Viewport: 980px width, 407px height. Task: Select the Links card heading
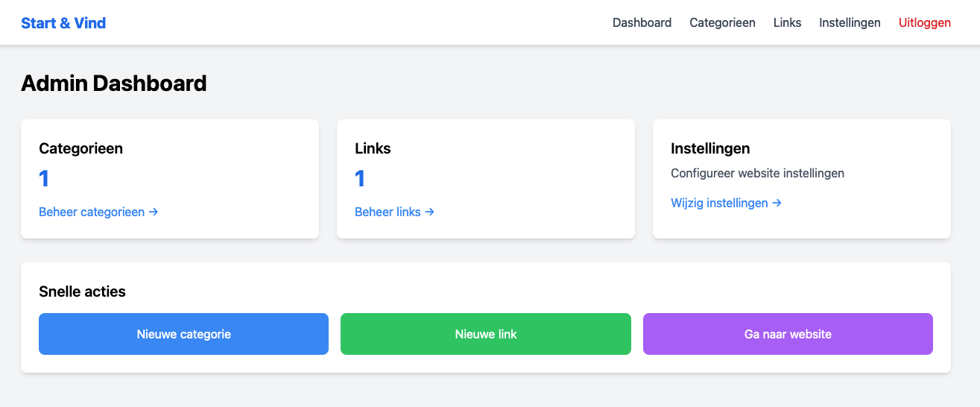point(373,148)
